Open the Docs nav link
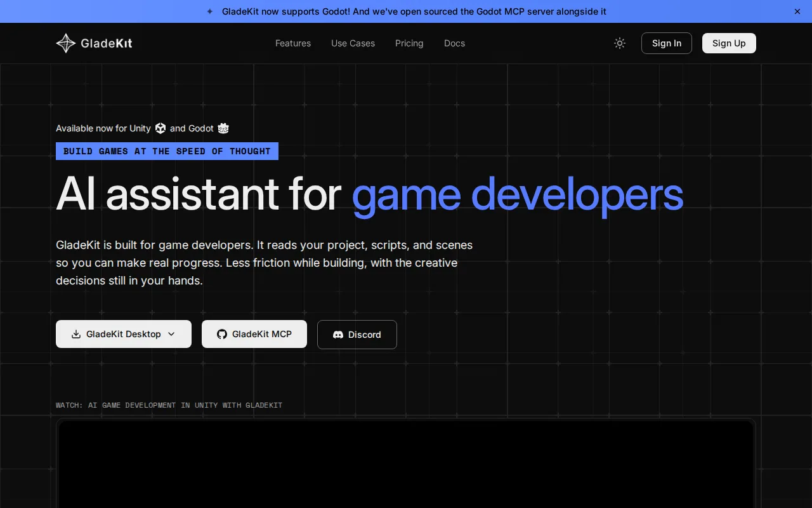The width and height of the screenshot is (812, 508). click(x=454, y=43)
